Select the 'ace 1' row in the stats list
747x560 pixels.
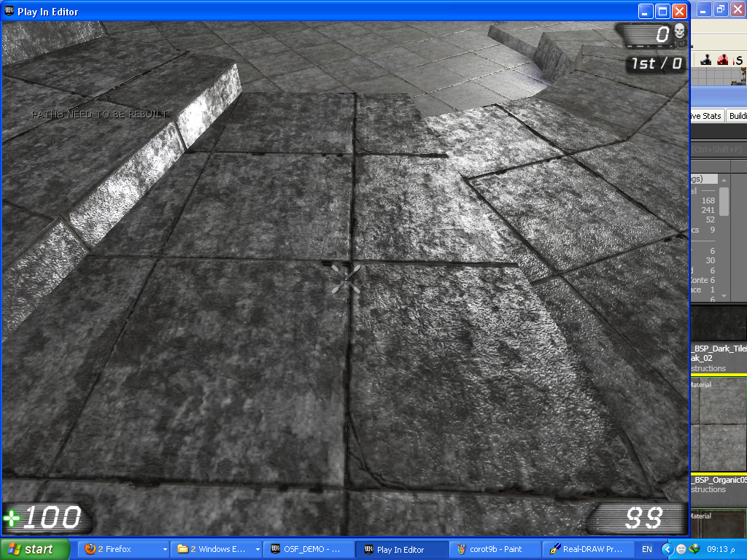coord(703,289)
